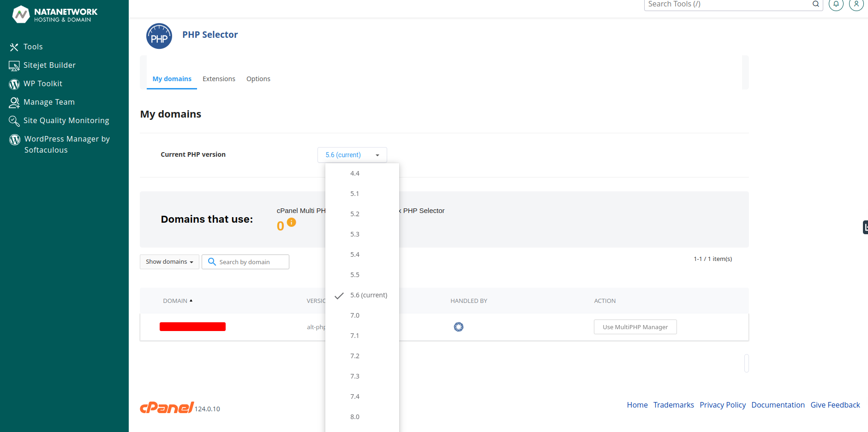The width and height of the screenshot is (868, 432).
Task: Open WordPress Manager by Softaculous
Action: [x=67, y=144]
